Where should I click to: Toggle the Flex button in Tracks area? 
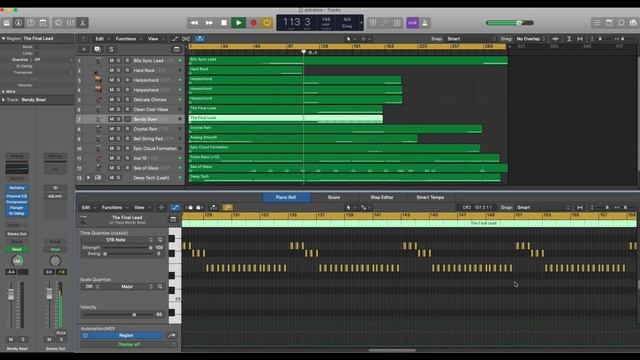[x=186, y=39]
